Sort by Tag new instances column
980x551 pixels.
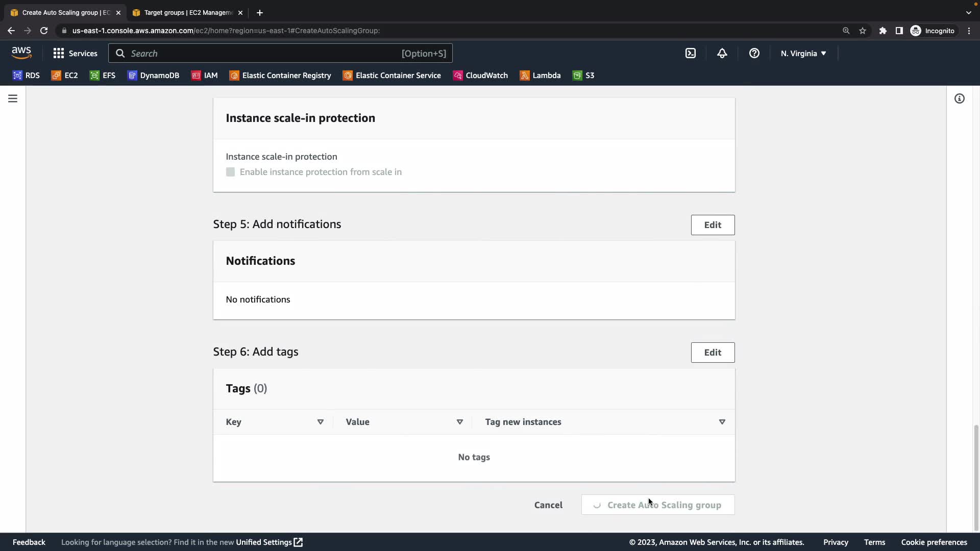point(722,422)
